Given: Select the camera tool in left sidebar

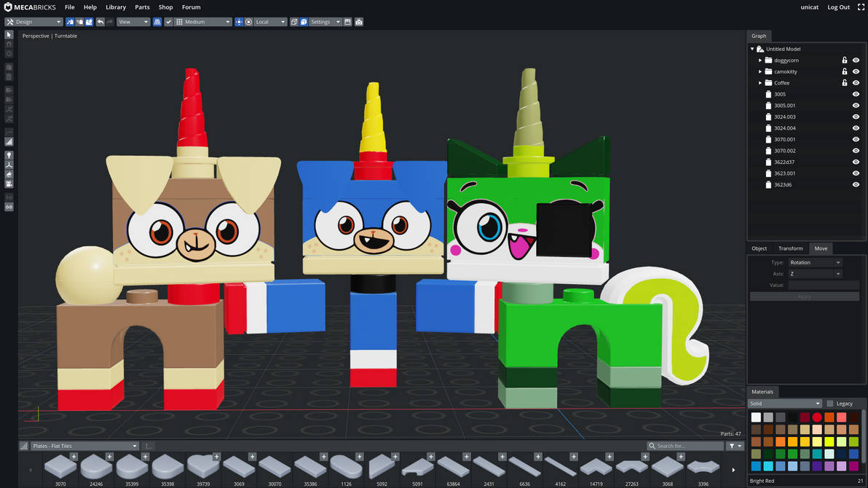Looking at the screenshot, I should click(x=8, y=183).
